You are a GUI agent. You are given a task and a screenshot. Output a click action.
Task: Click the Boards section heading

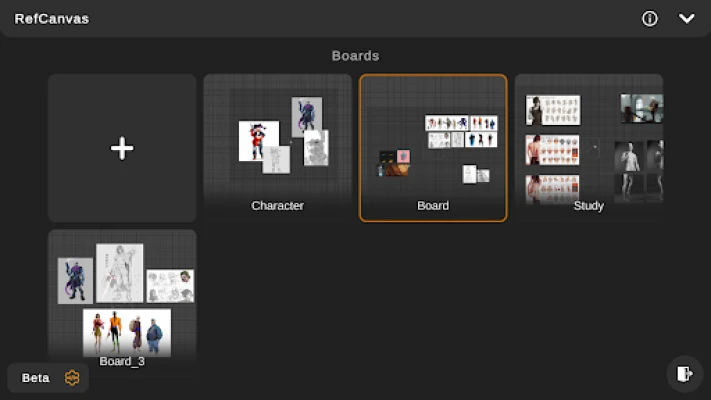click(355, 56)
